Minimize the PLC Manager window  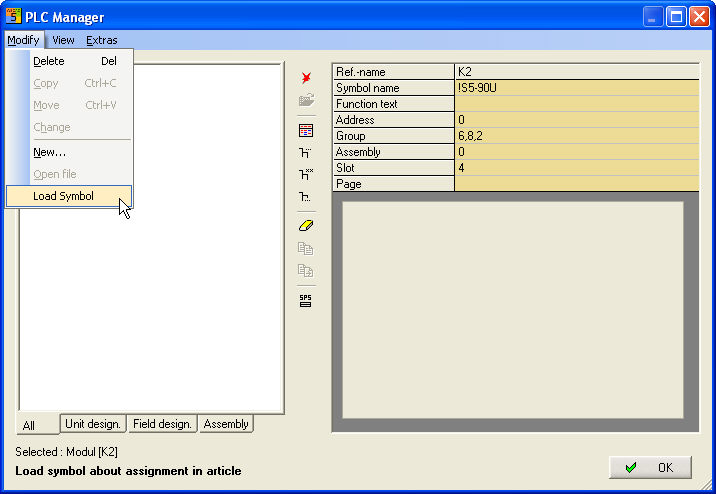coord(653,17)
